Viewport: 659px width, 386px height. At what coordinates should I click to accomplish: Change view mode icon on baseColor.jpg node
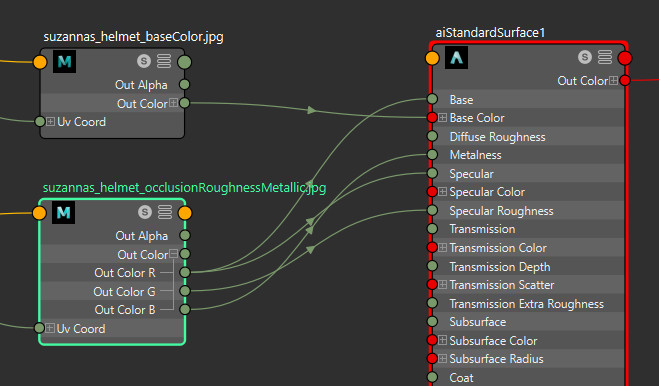coord(164,61)
